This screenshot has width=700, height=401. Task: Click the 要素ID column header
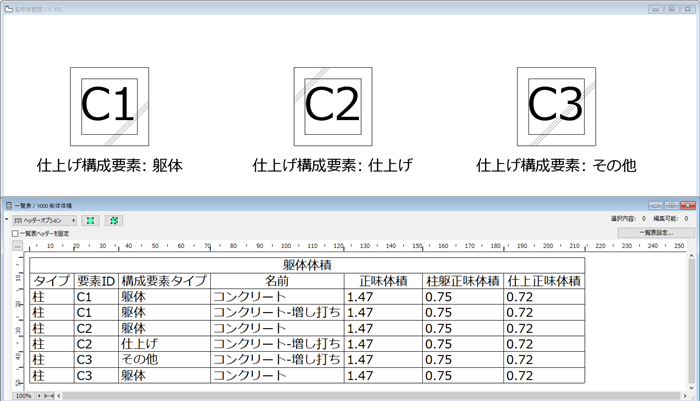96,281
